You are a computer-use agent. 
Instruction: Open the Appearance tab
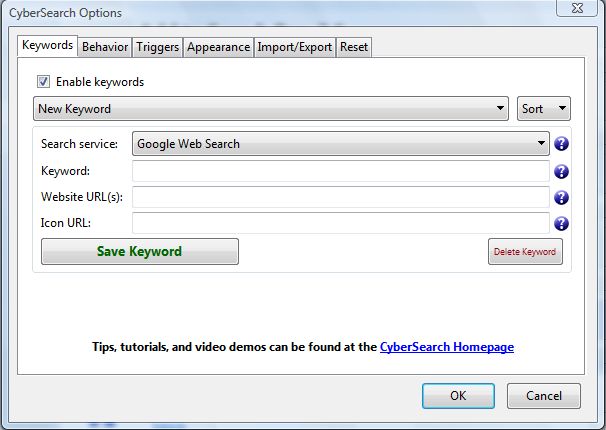coord(218,47)
